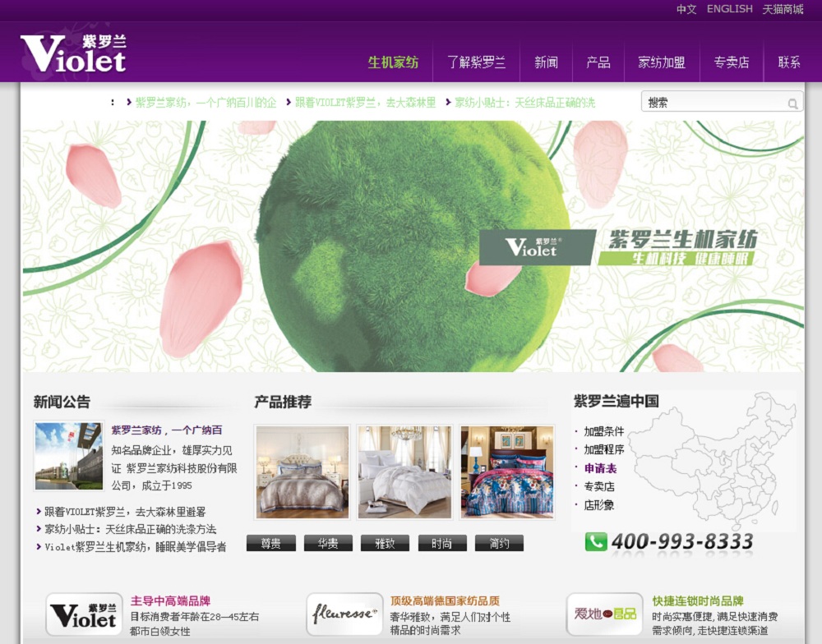Open the 家纺加盟 menu item

662,62
